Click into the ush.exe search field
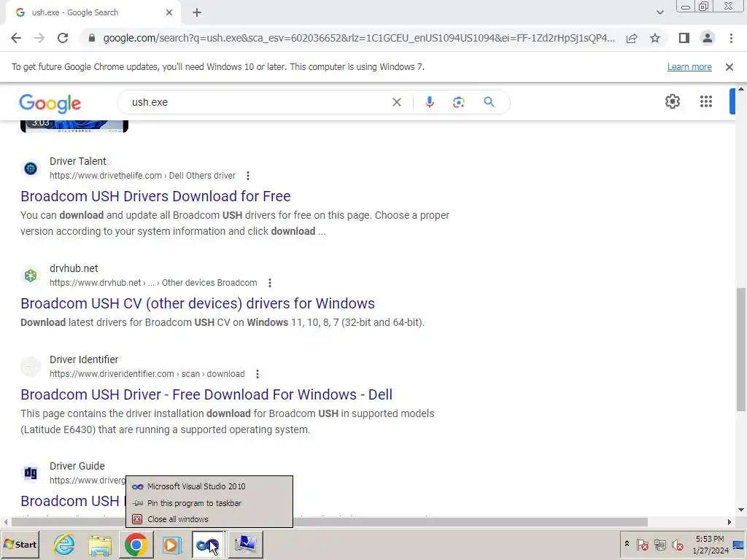The width and height of the screenshot is (747, 560). click(258, 102)
